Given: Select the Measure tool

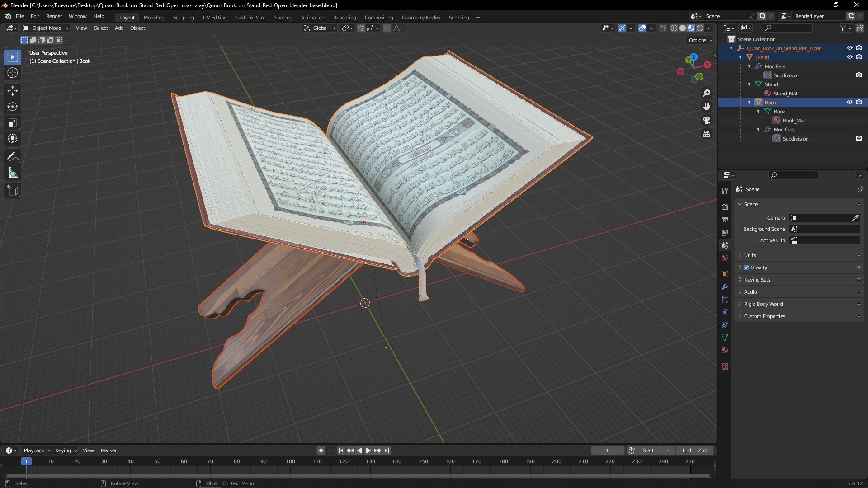Looking at the screenshot, I should tap(13, 173).
